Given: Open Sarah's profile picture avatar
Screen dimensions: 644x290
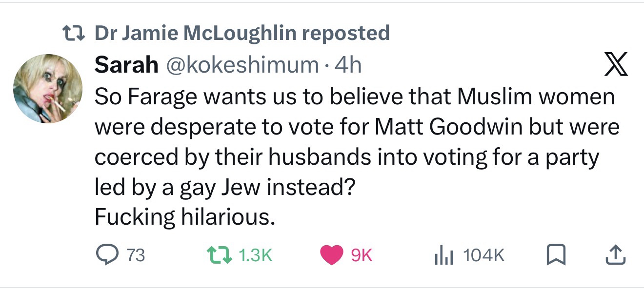Looking at the screenshot, I should click(47, 89).
